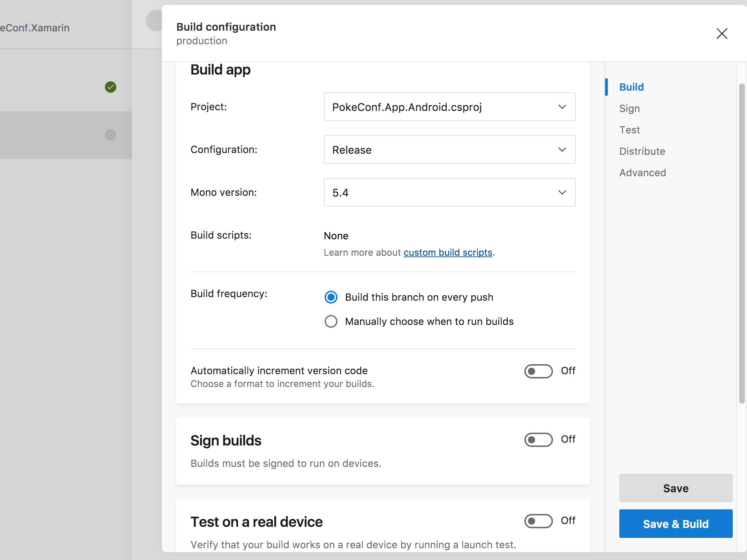The width and height of the screenshot is (747, 560).
Task: Click the eConf.Xamarin title in background
Action: (35, 28)
